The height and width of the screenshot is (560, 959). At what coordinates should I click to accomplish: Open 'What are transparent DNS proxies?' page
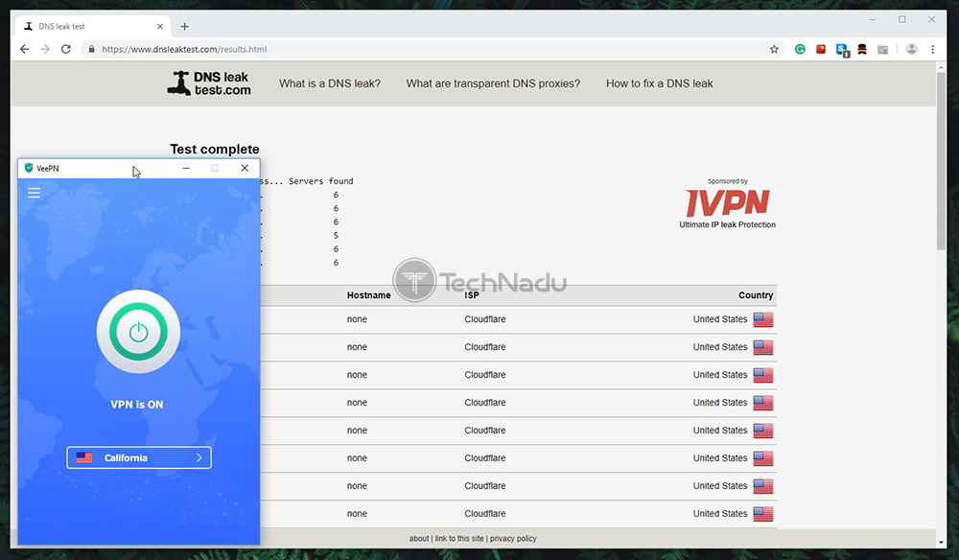(493, 83)
